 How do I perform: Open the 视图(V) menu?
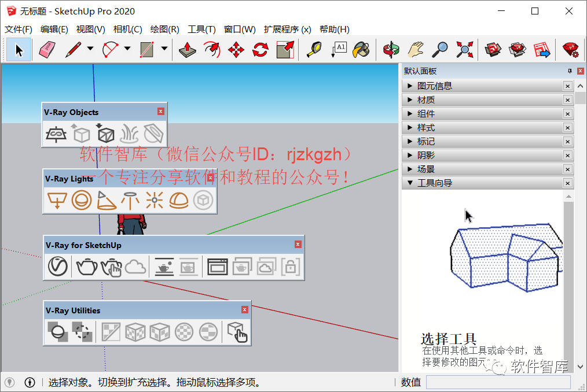point(90,29)
